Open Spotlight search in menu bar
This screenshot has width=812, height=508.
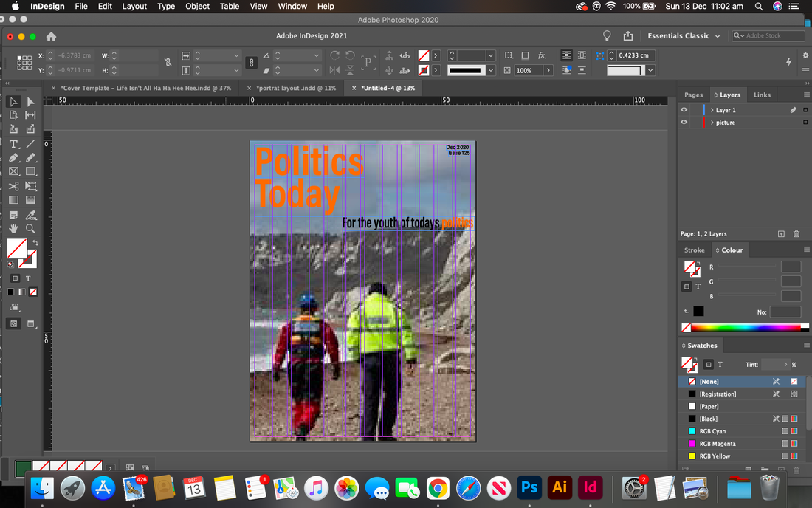(759, 6)
